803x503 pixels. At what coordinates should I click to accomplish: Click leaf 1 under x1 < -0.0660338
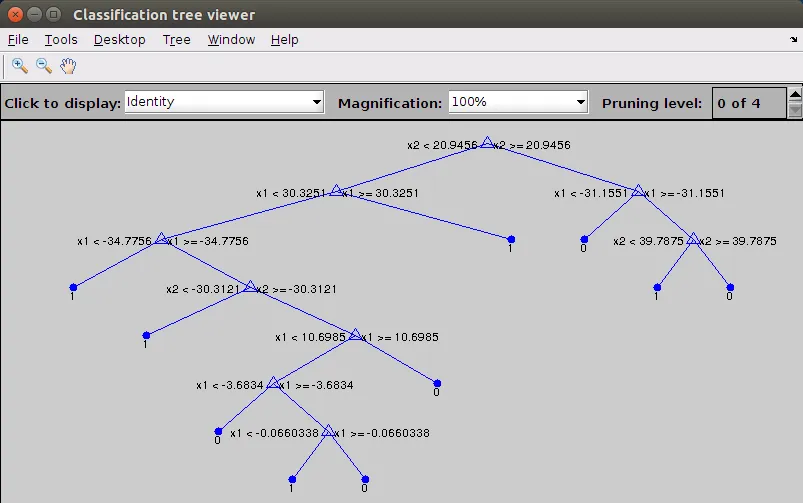coord(292,479)
